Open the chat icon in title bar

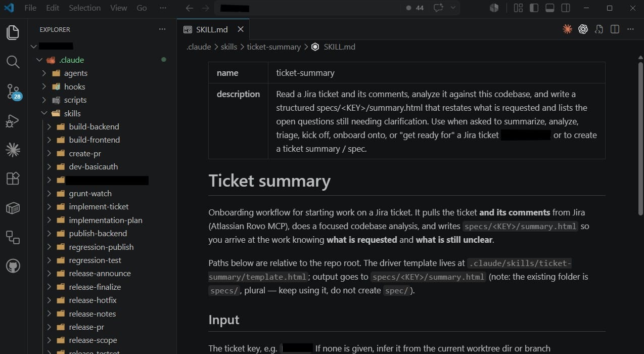(x=438, y=8)
